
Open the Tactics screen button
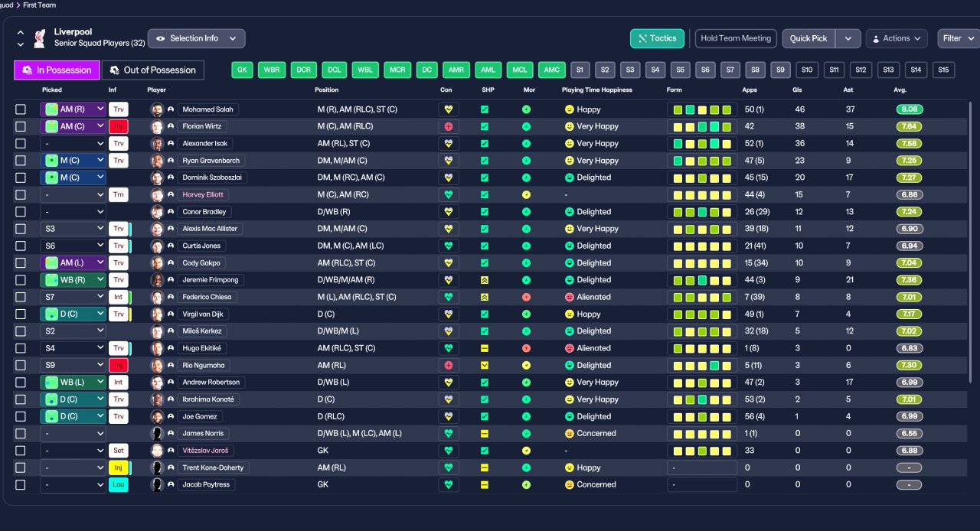tap(657, 38)
